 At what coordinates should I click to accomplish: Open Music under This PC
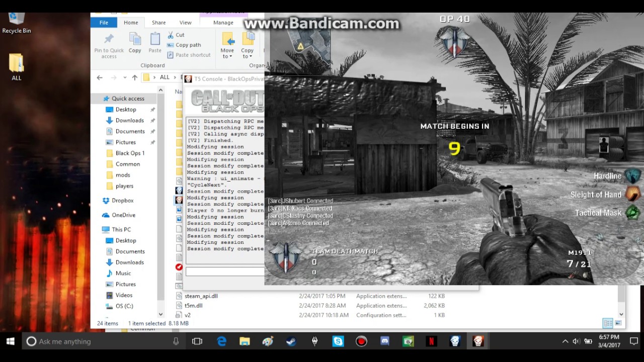pyautogui.click(x=123, y=274)
